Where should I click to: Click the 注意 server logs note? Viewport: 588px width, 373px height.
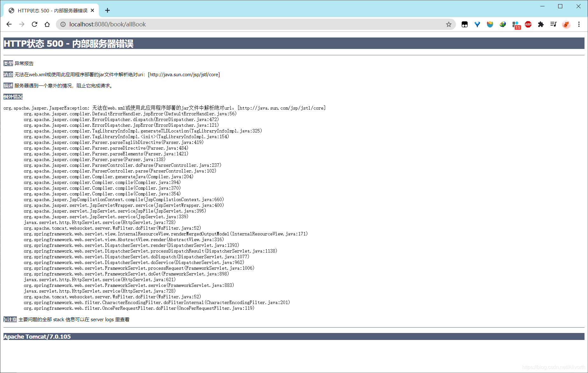click(66, 319)
